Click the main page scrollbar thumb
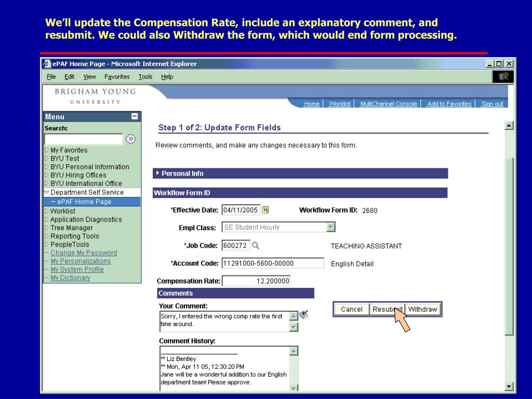The image size is (532, 399). pyautogui.click(x=509, y=246)
